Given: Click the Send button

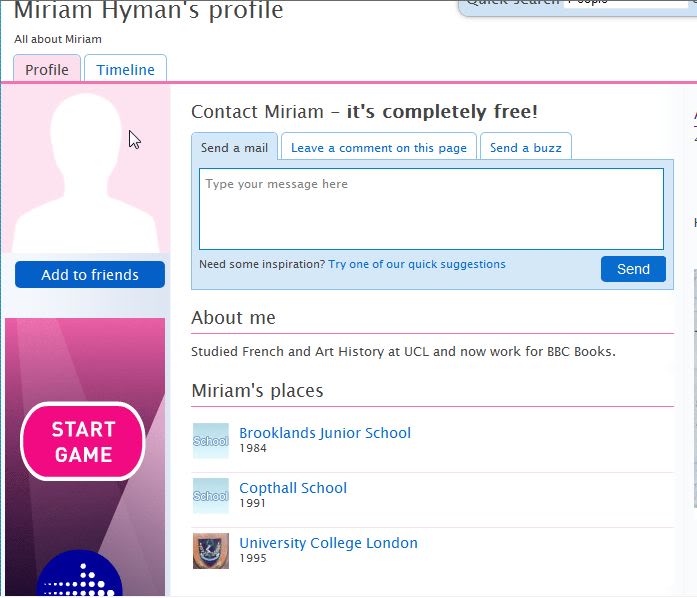Looking at the screenshot, I should coord(633,269).
